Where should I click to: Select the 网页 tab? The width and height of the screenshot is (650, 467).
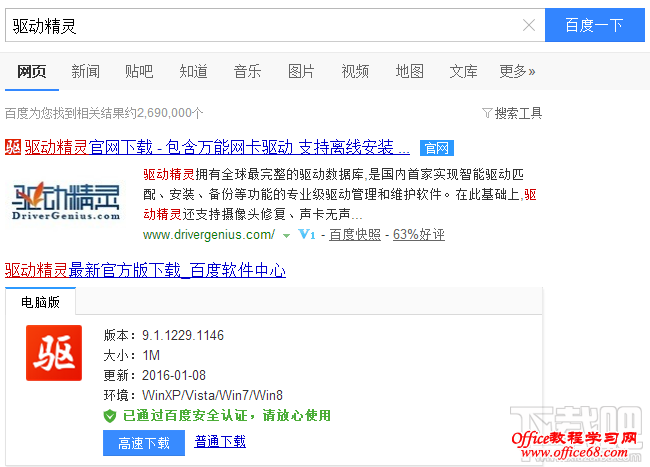32,72
